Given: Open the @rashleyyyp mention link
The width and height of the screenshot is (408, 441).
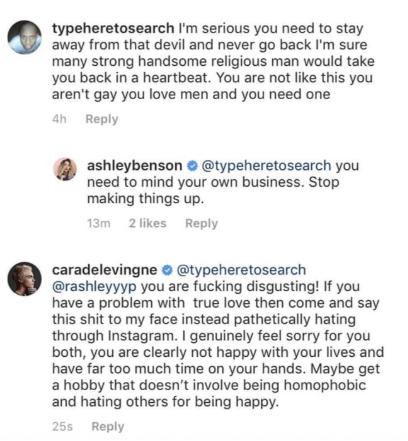Looking at the screenshot, I should (94, 287).
